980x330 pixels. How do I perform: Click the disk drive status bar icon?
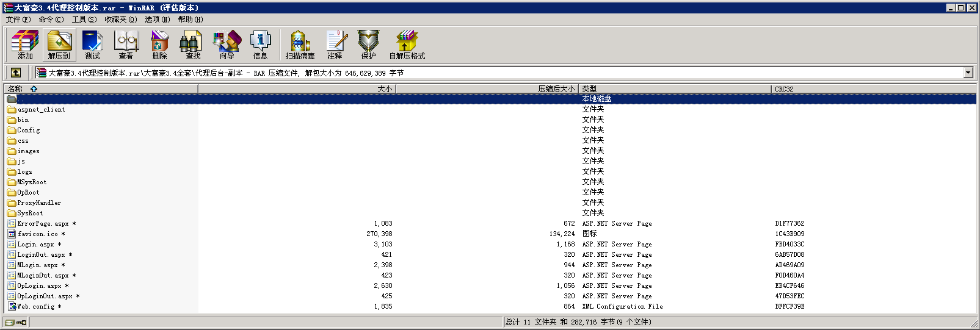(10, 322)
